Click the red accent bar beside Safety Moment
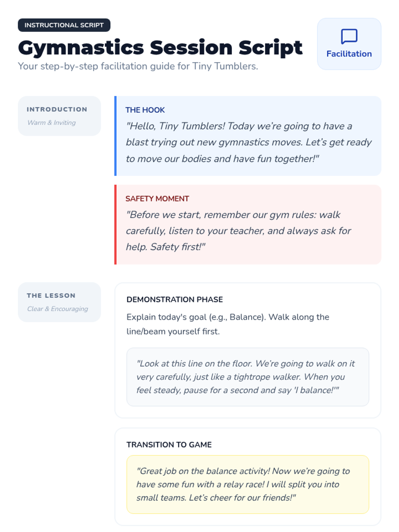This screenshot has height=532, width=399. click(x=115, y=224)
